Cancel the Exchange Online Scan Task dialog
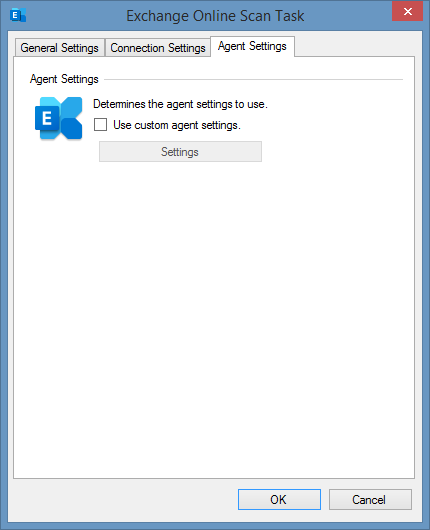 pyautogui.click(x=370, y=499)
